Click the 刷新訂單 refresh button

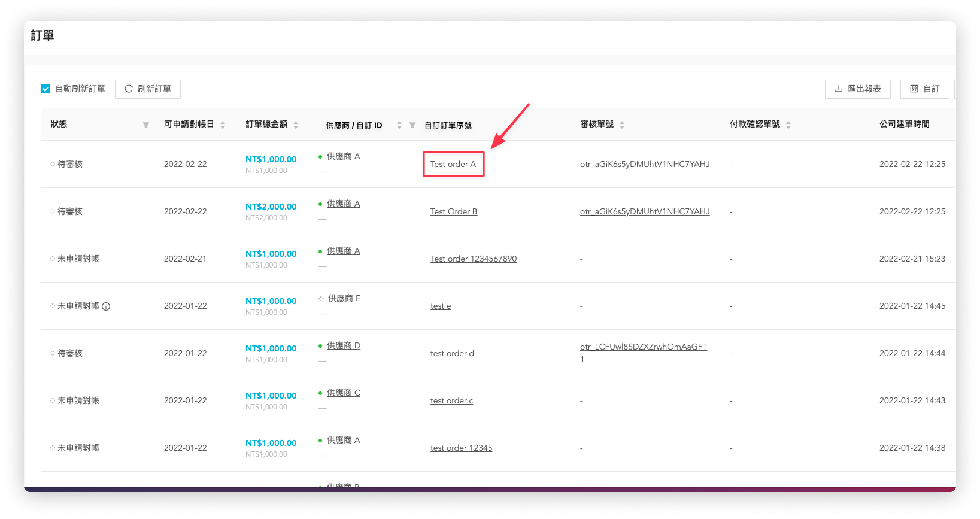point(148,89)
